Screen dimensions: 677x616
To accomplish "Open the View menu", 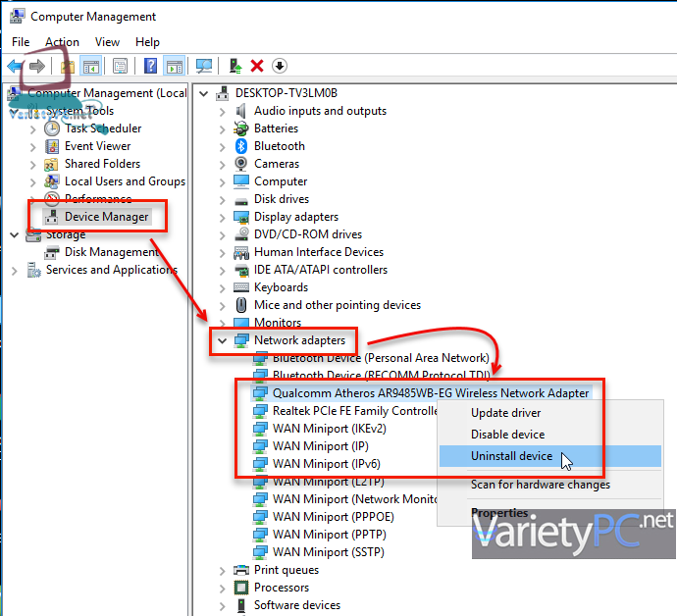I will (107, 42).
